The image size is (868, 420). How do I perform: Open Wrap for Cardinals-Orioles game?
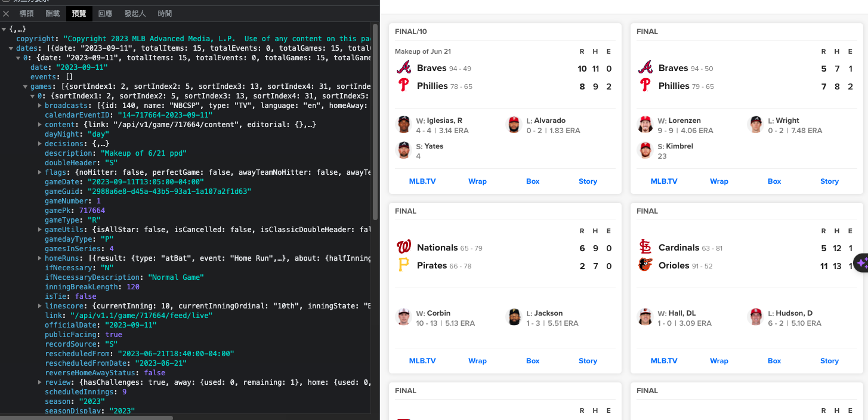719,361
